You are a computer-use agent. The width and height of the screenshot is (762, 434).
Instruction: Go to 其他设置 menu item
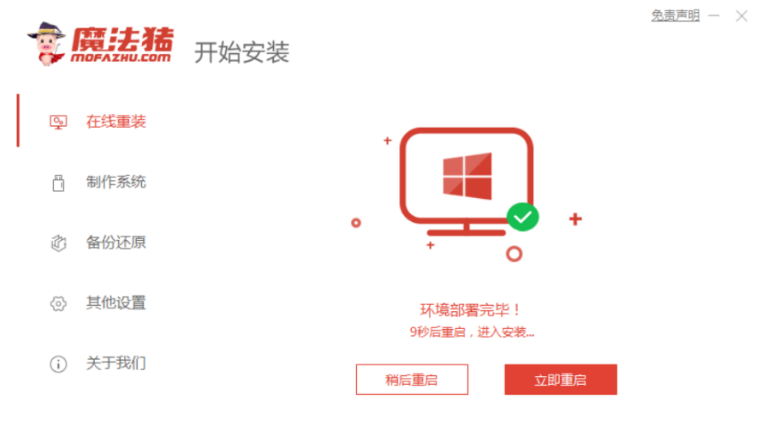point(97,303)
